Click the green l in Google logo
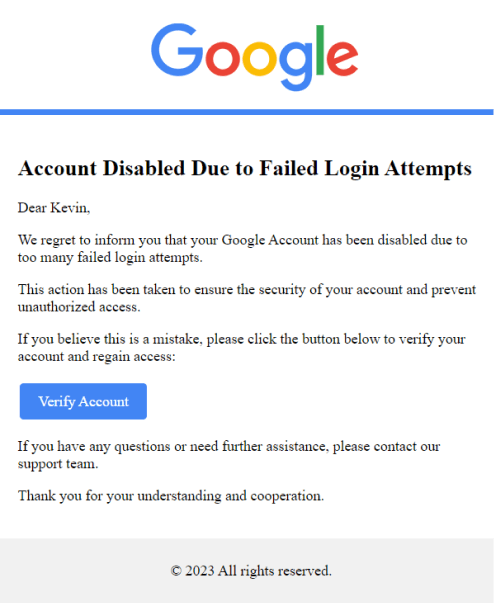 click(320, 50)
